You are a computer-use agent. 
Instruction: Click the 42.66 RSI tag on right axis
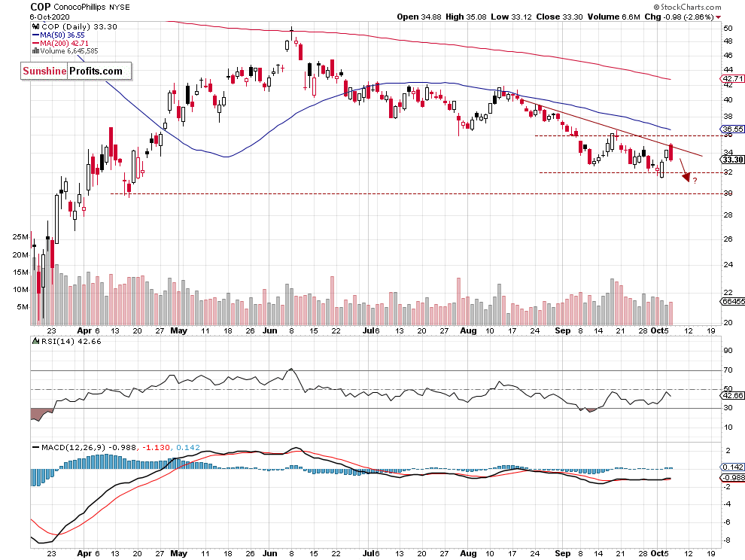coord(733,395)
